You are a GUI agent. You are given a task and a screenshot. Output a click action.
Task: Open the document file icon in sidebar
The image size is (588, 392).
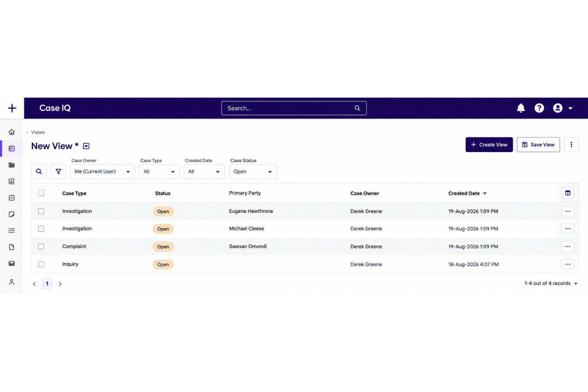point(12,247)
